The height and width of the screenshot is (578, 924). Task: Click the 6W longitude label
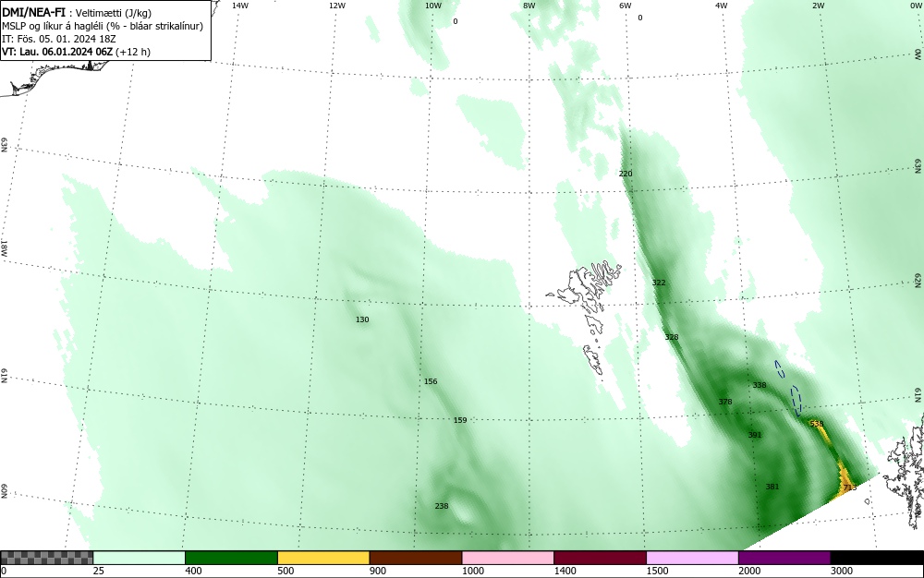point(626,6)
